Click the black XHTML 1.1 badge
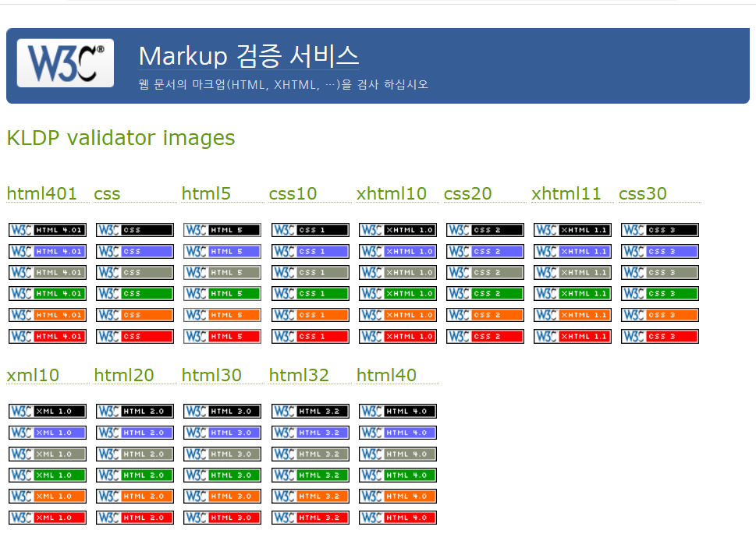The height and width of the screenshot is (541, 756). pyautogui.click(x=573, y=230)
